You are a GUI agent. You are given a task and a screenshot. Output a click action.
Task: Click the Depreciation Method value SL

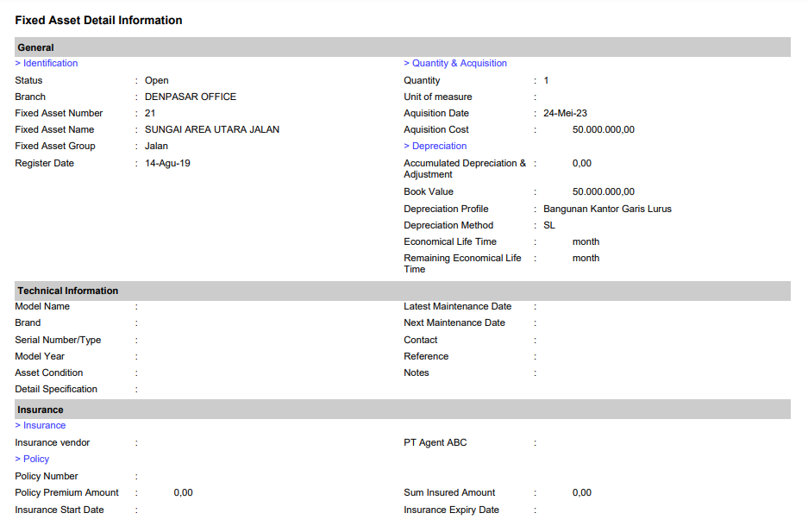pyautogui.click(x=549, y=225)
